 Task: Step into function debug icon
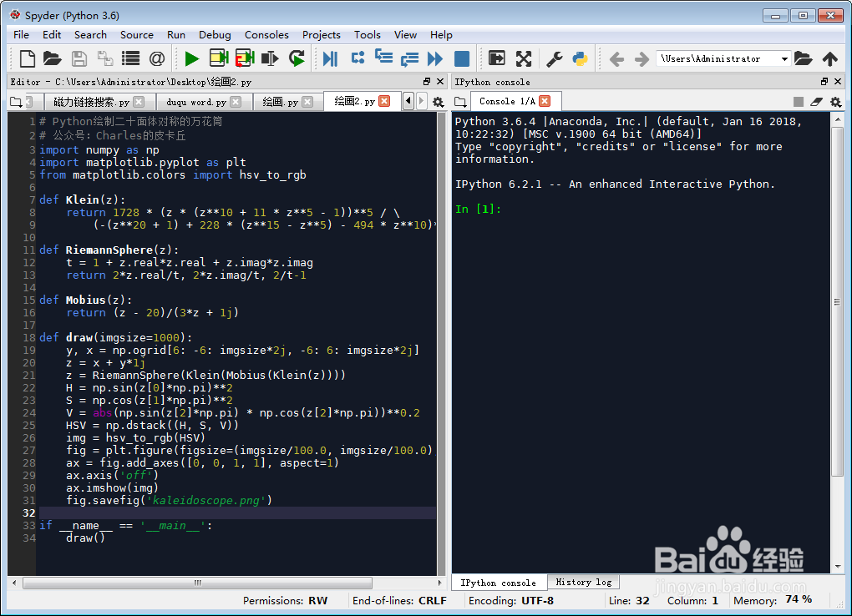tap(383, 57)
